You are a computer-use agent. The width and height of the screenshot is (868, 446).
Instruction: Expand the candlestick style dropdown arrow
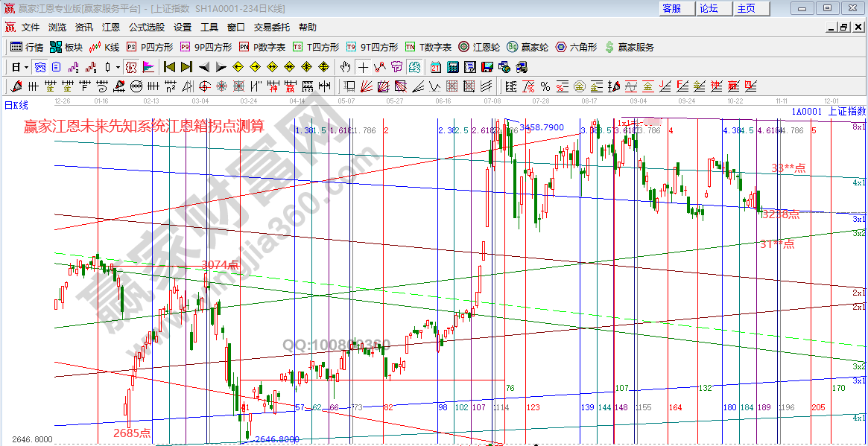(x=118, y=67)
